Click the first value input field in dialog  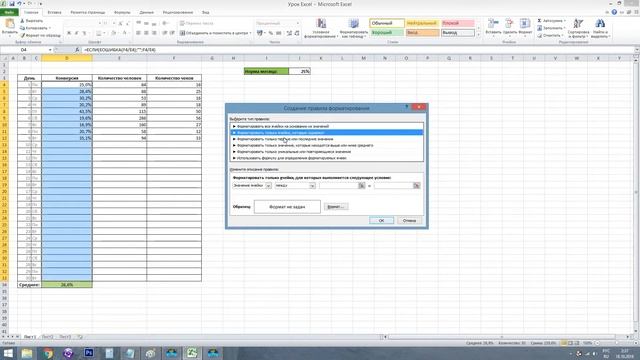point(338,186)
